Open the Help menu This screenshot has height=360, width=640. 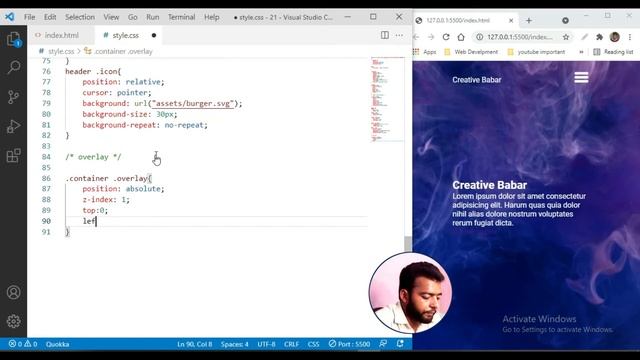point(212,17)
